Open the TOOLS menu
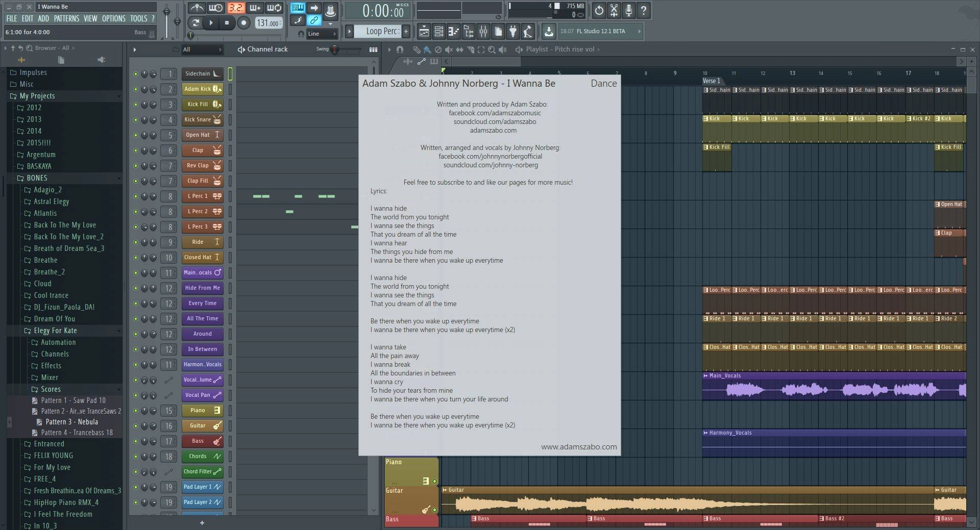 138,18
